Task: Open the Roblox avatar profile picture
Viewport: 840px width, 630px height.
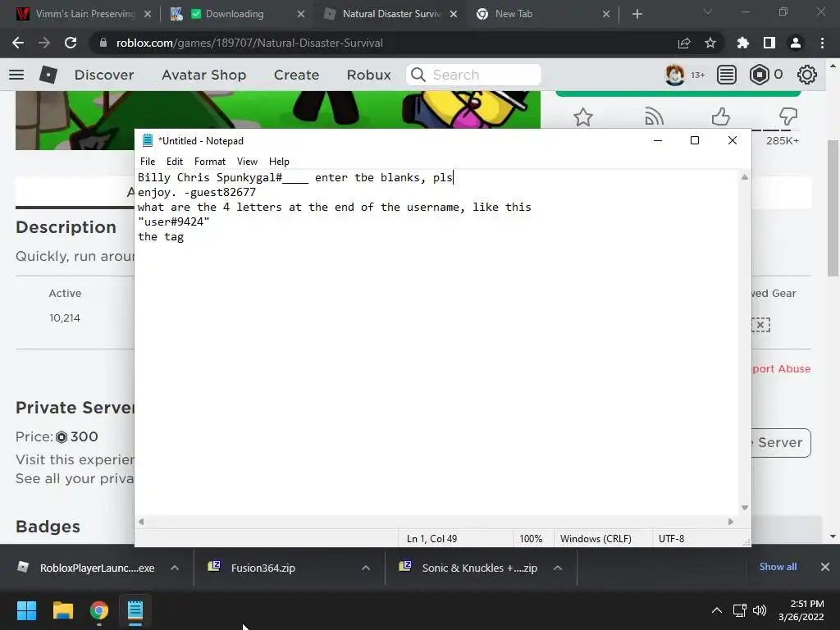Action: (x=674, y=75)
